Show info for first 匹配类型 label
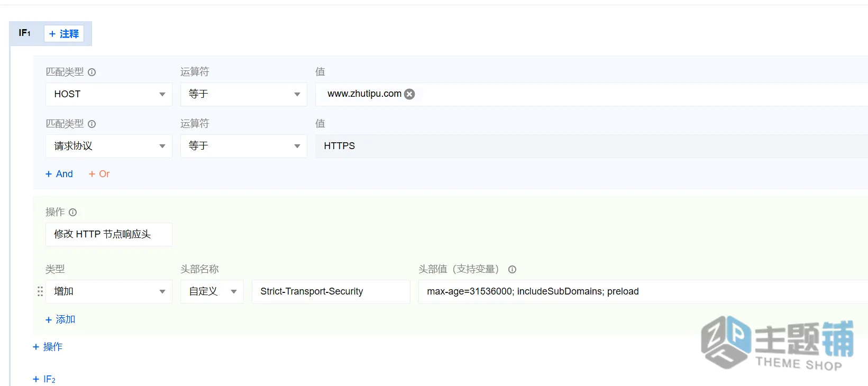 click(x=92, y=72)
